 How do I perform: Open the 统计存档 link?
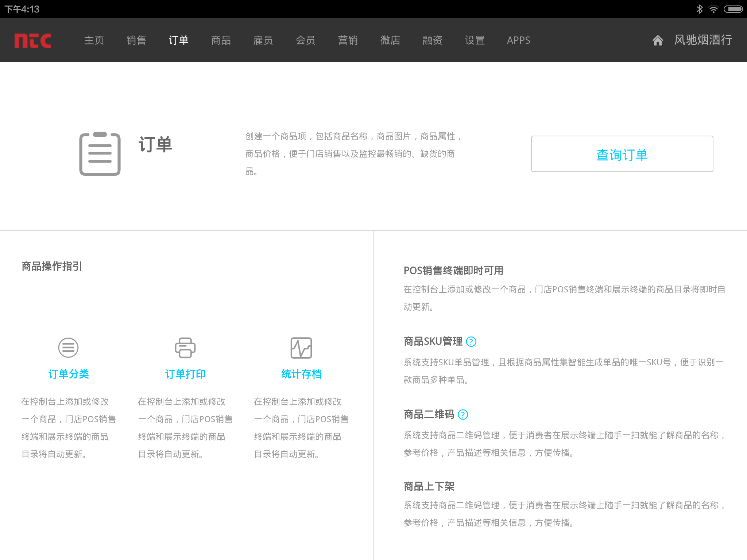(301, 374)
